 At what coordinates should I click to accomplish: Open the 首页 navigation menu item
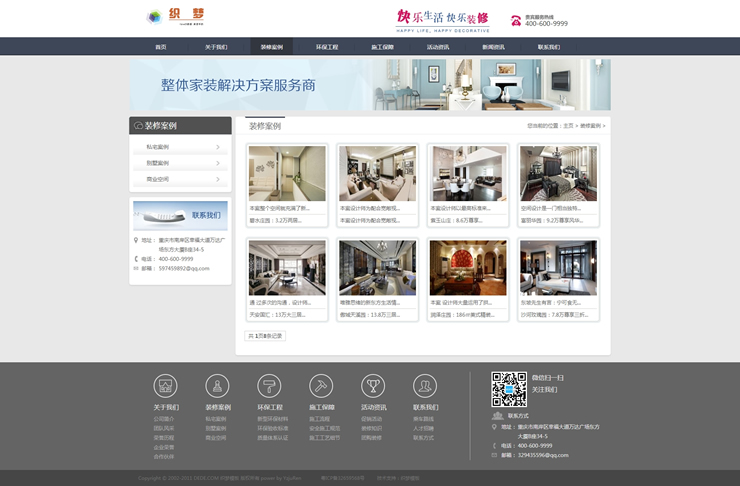pos(160,47)
